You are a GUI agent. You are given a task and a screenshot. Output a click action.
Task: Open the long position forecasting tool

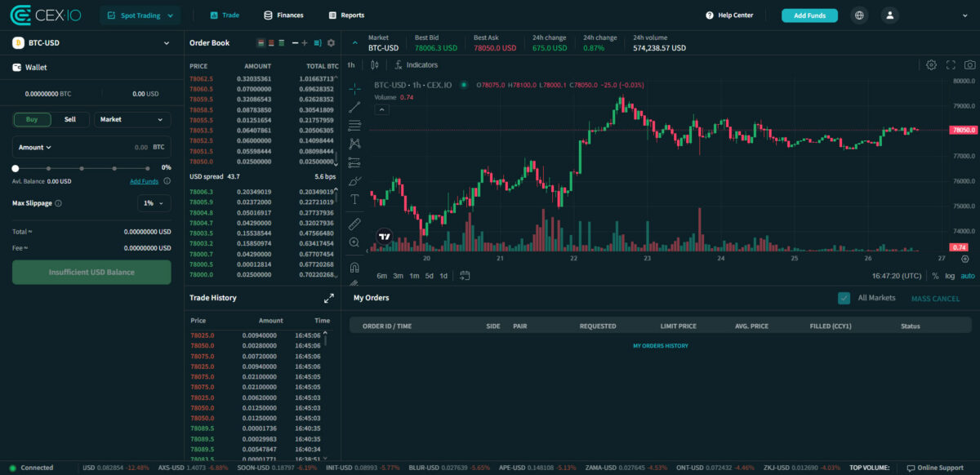click(x=354, y=162)
